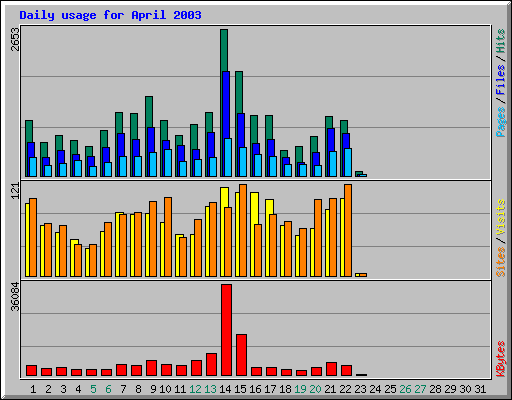
Task: Select x-axis day label 9
Action: (153, 389)
